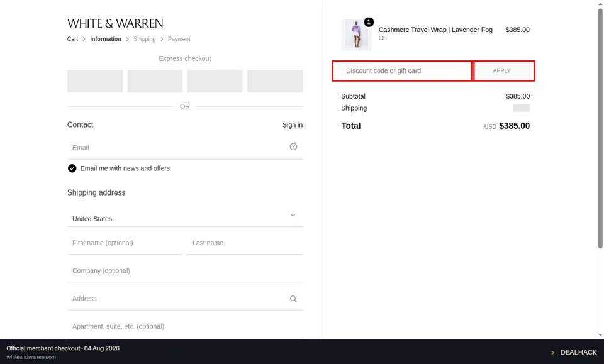Click the scrollbar down arrow

tap(600, 335)
